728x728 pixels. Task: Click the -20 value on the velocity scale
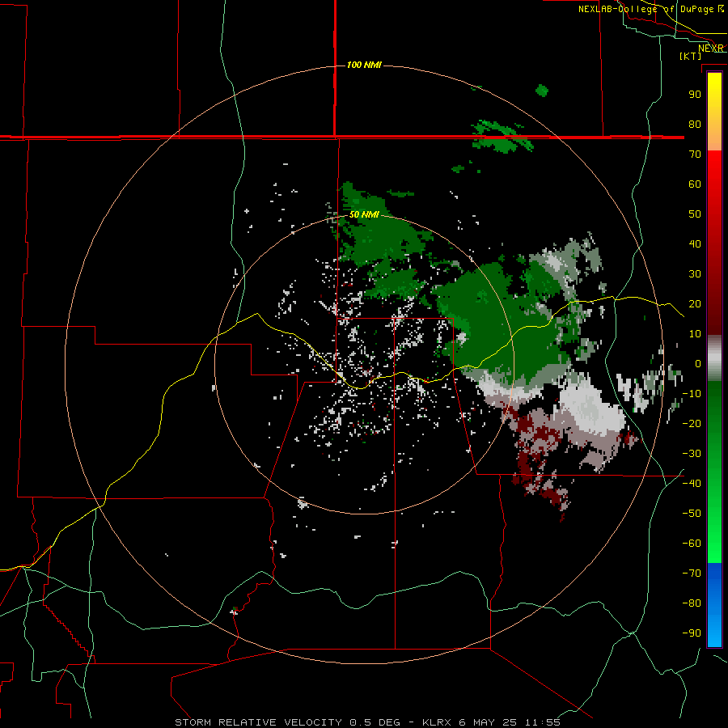692,423
